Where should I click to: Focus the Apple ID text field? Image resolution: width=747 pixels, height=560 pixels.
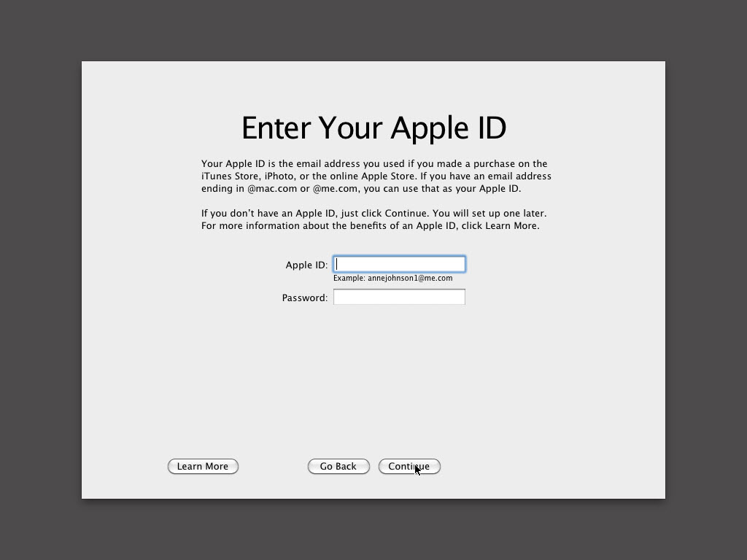399,264
